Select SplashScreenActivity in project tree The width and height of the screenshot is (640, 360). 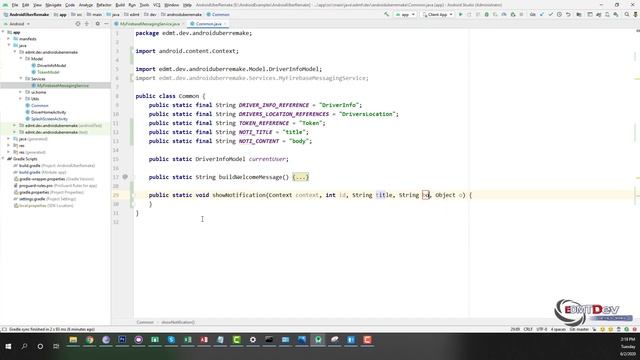[x=49, y=119]
